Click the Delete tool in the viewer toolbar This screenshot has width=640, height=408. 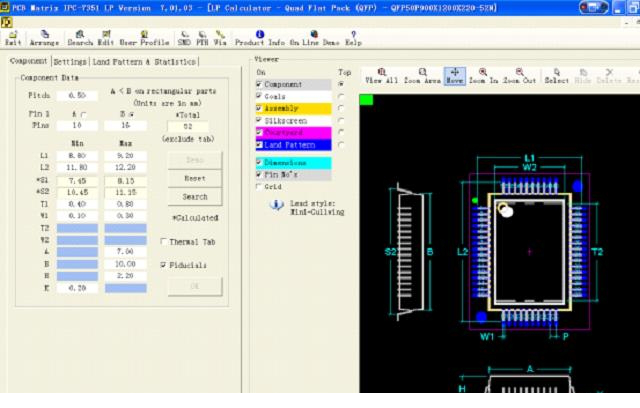pos(609,76)
